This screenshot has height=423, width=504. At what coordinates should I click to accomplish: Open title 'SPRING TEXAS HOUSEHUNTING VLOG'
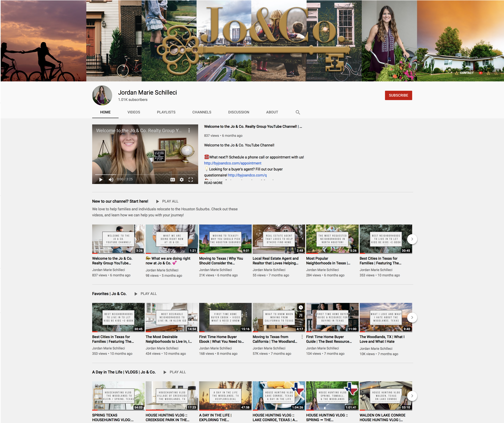[113, 417]
